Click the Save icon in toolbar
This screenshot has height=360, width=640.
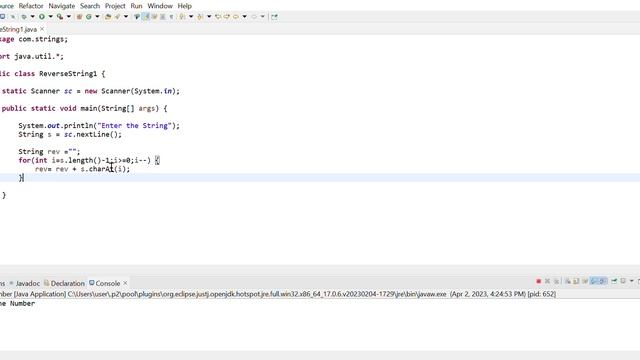click(2, 17)
